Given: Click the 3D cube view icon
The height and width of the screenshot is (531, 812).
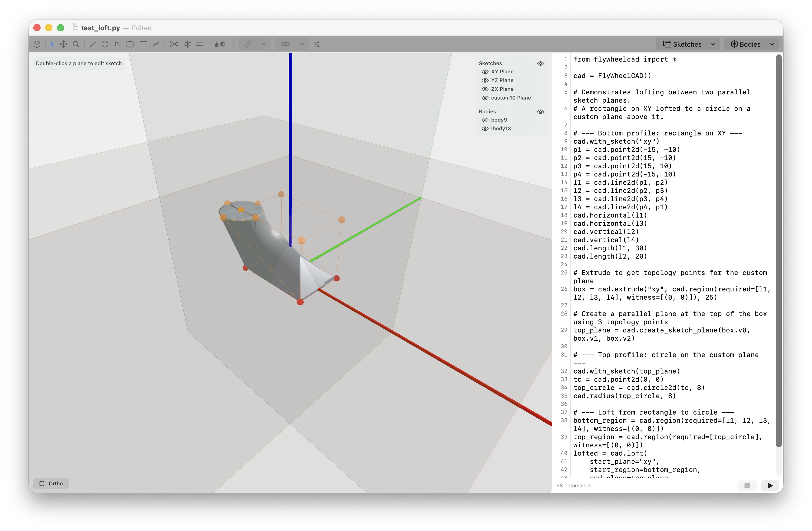Looking at the screenshot, I should pos(37,44).
